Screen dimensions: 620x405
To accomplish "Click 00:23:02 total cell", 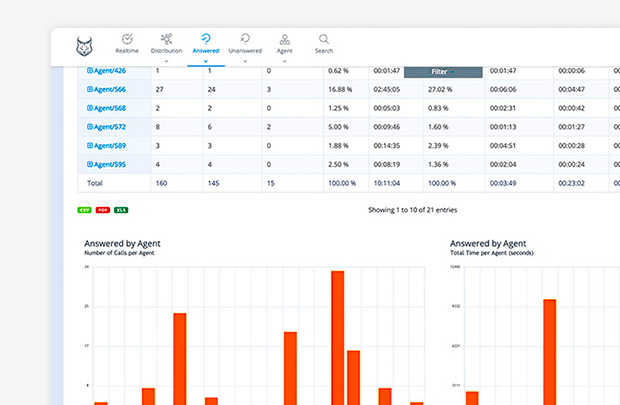I will click(571, 183).
